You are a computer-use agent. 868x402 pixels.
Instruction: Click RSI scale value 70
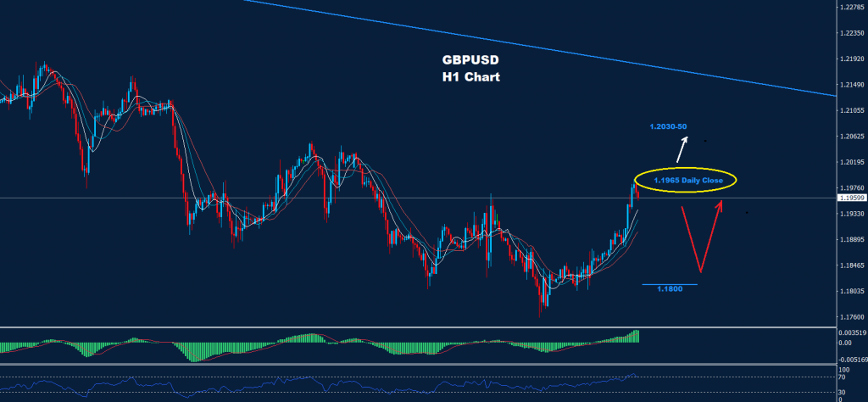click(843, 377)
